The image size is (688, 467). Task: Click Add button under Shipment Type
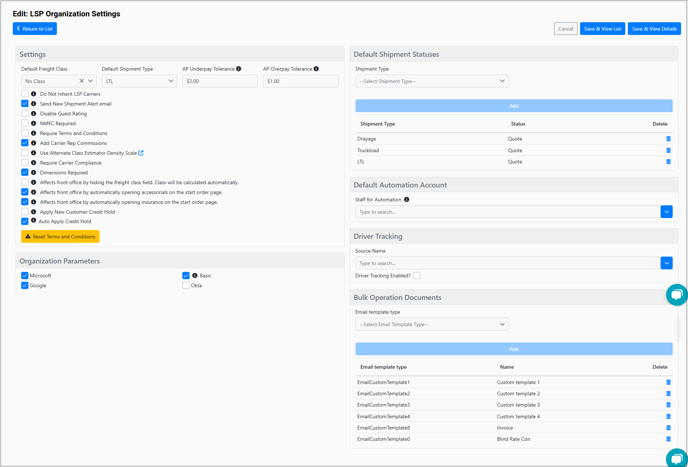514,106
